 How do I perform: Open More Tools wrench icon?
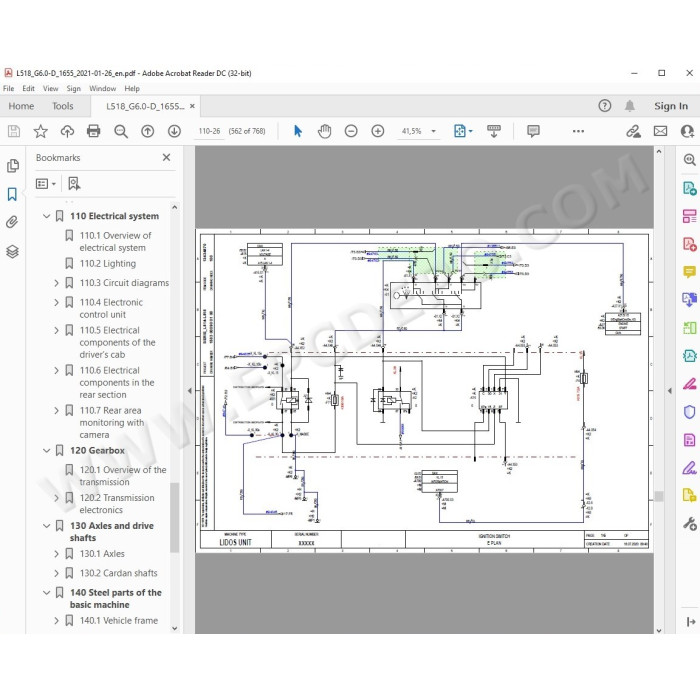pyautogui.click(x=690, y=523)
